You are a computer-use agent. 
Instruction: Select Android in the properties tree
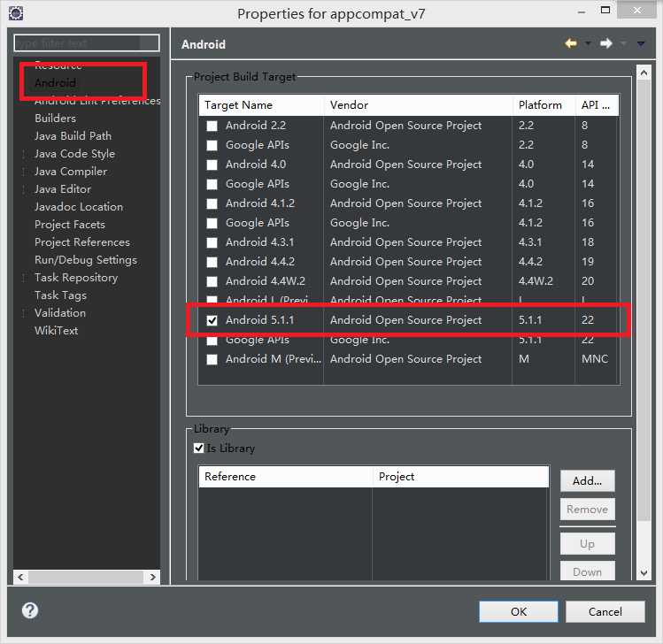point(56,83)
